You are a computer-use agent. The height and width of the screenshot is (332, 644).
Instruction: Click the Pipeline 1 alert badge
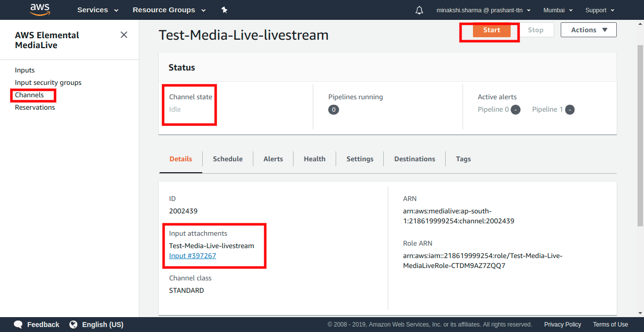(570, 110)
